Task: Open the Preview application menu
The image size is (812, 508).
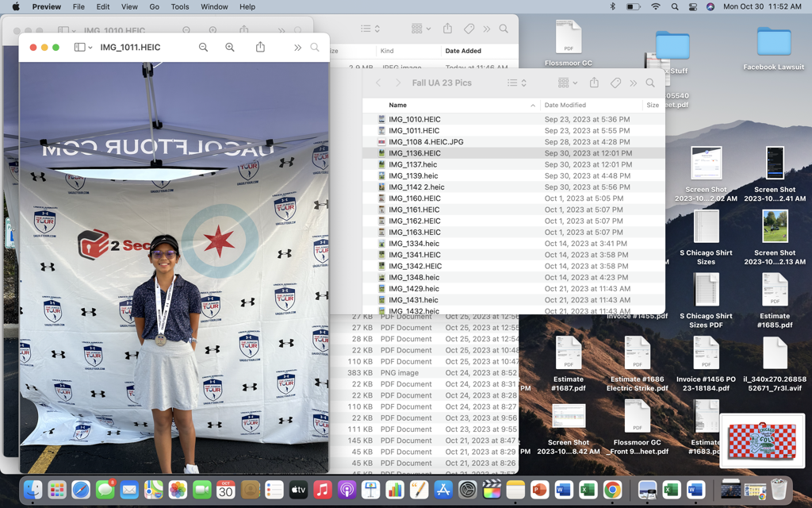Action: 47,6
